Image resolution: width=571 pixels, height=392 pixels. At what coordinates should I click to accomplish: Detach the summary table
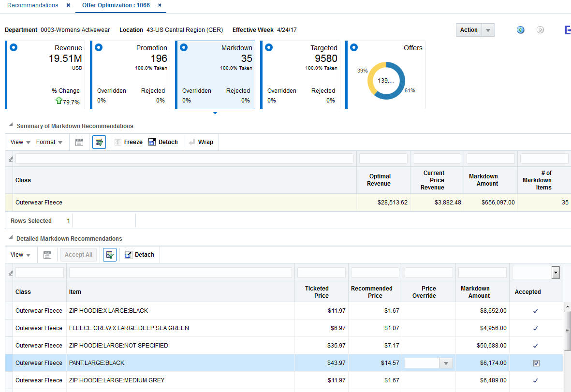[x=163, y=142]
